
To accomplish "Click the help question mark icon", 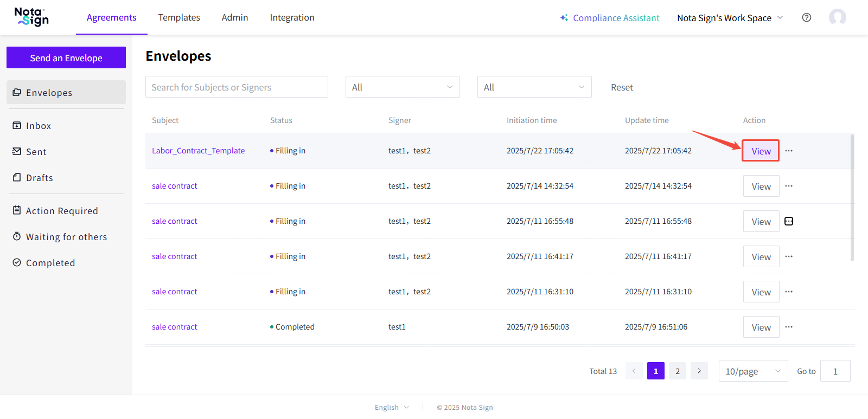I will 807,17.
